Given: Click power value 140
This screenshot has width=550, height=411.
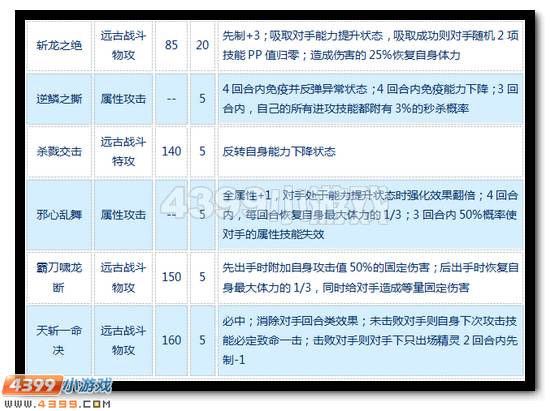Looking at the screenshot, I should click(171, 151).
